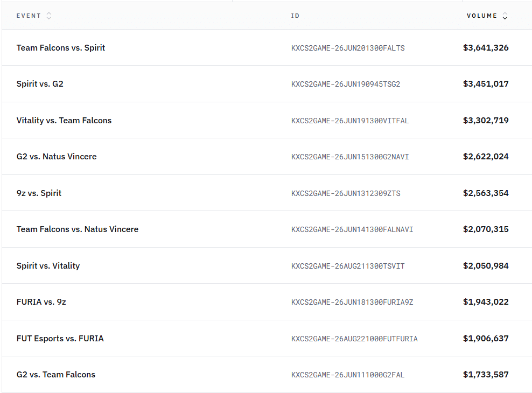Click the $2,050,984 volume value
The width and height of the screenshot is (532, 393).
(x=486, y=266)
